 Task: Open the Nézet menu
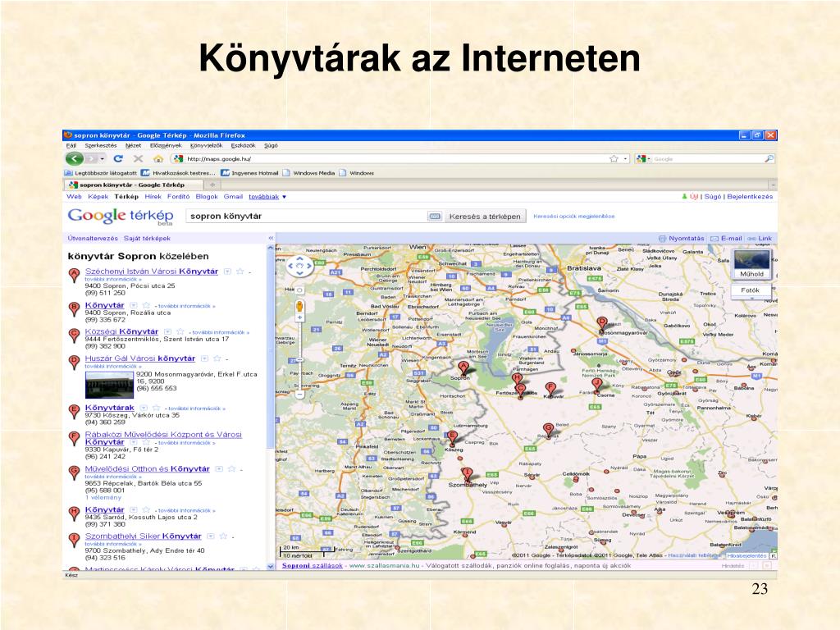click(134, 146)
